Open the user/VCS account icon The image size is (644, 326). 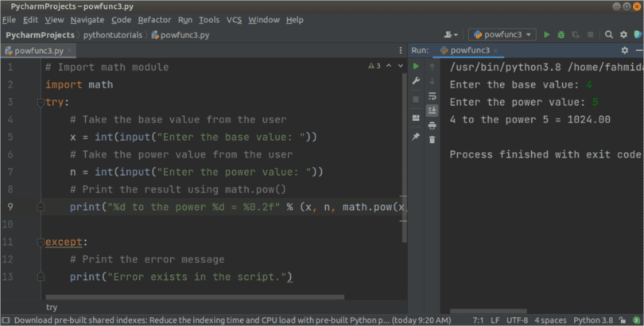(450, 35)
